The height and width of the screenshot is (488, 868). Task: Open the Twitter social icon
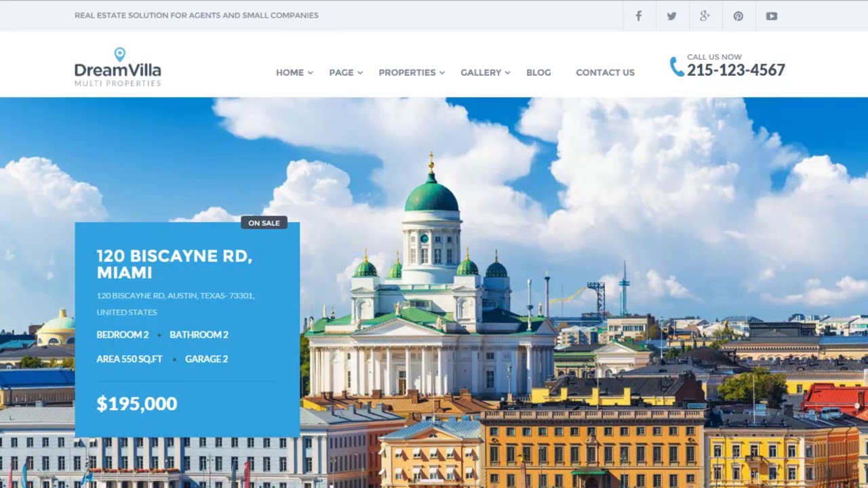[671, 16]
